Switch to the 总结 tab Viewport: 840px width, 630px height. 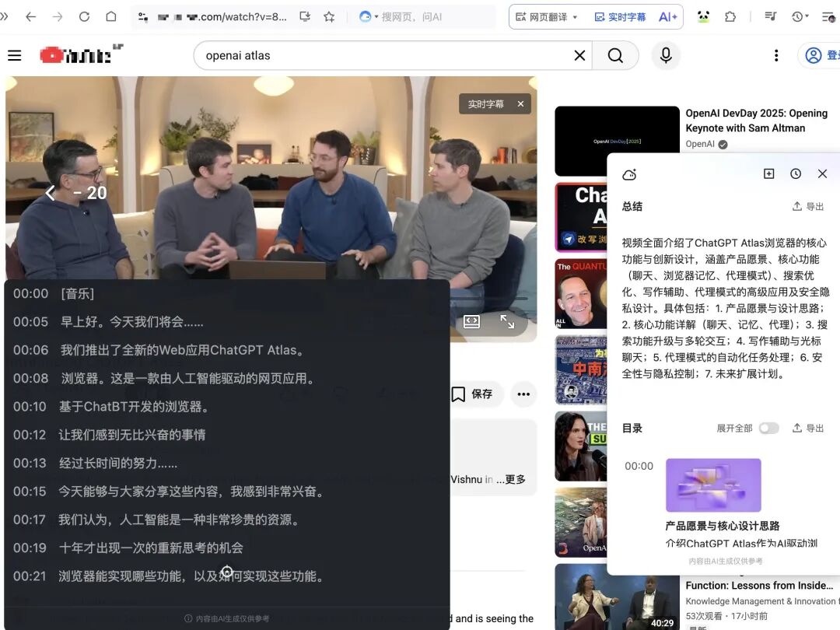(632, 206)
